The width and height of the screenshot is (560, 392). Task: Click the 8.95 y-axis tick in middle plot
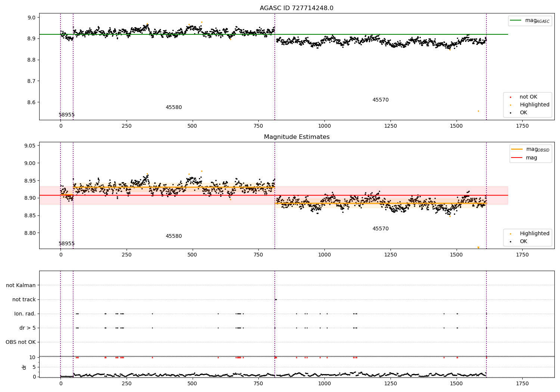coord(30,181)
